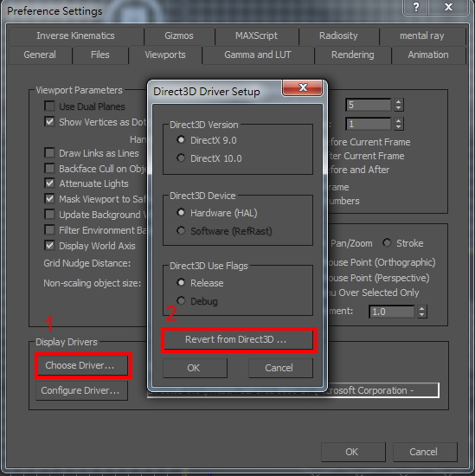The width and height of the screenshot is (475, 476).
Task: Go to the General tab
Action: click(40, 55)
